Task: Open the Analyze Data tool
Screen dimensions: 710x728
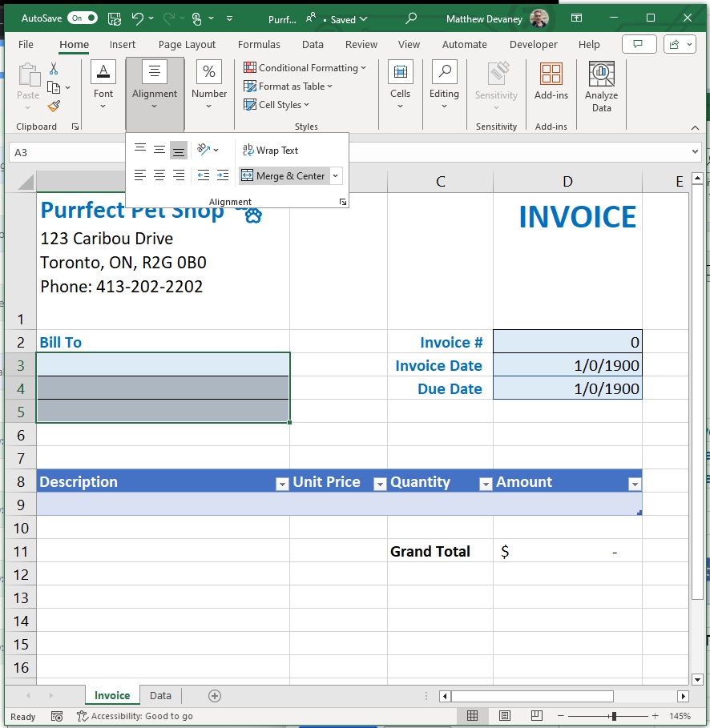Action: [x=601, y=87]
